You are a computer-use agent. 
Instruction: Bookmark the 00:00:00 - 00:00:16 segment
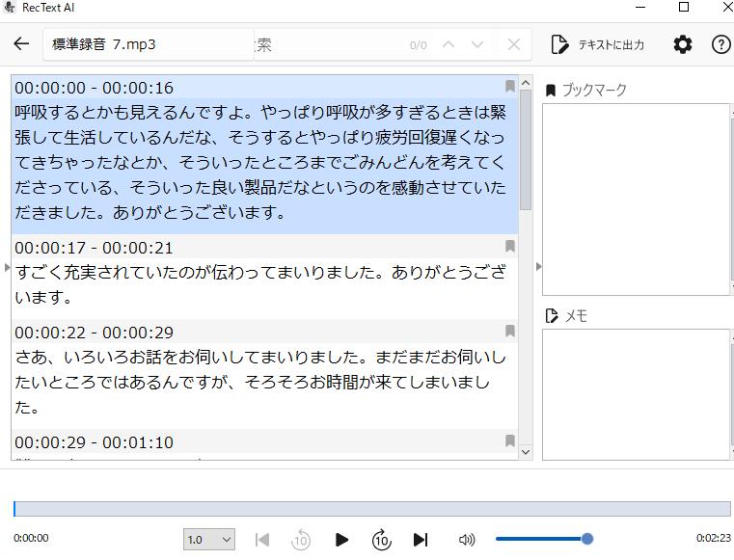(x=510, y=87)
